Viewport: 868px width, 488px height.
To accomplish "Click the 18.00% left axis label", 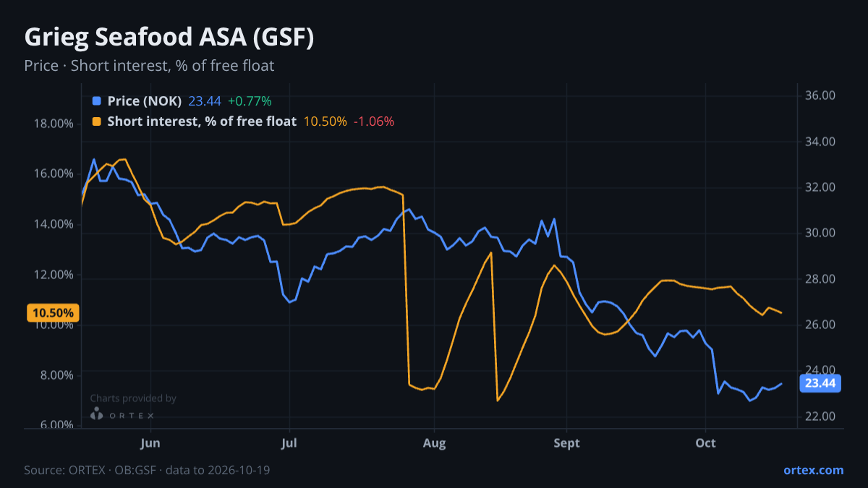I will (x=54, y=124).
